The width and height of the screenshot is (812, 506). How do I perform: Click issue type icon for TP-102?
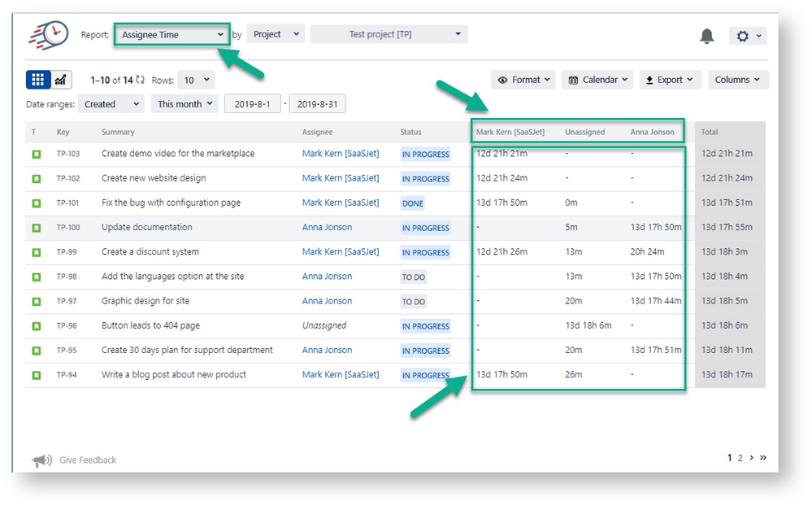pos(37,178)
